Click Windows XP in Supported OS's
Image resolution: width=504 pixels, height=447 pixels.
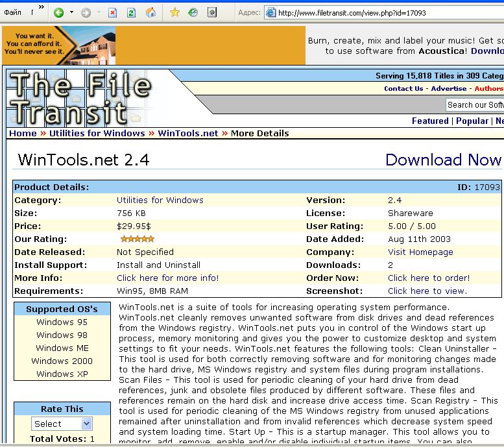point(62,374)
